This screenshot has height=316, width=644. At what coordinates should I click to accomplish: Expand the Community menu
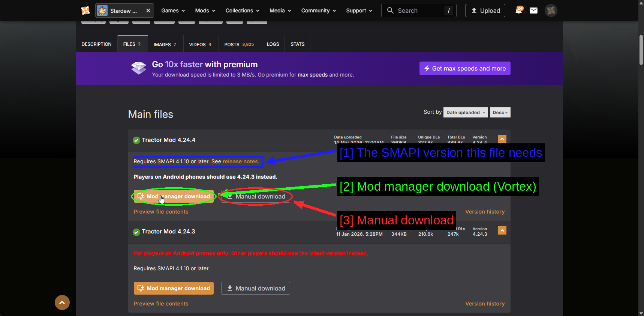coord(319,11)
